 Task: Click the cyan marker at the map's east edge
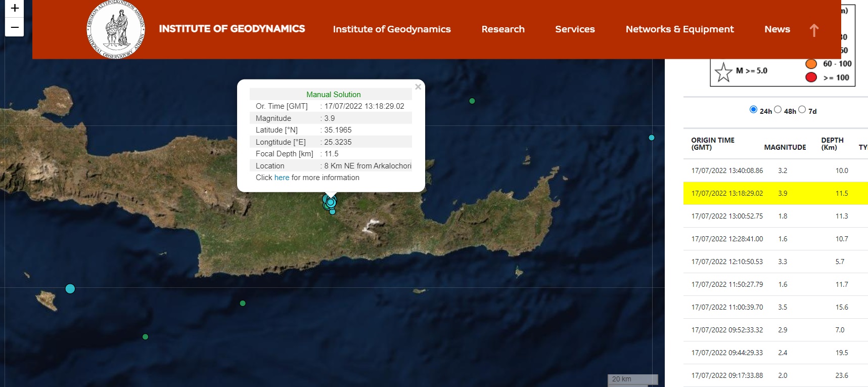tap(652, 138)
